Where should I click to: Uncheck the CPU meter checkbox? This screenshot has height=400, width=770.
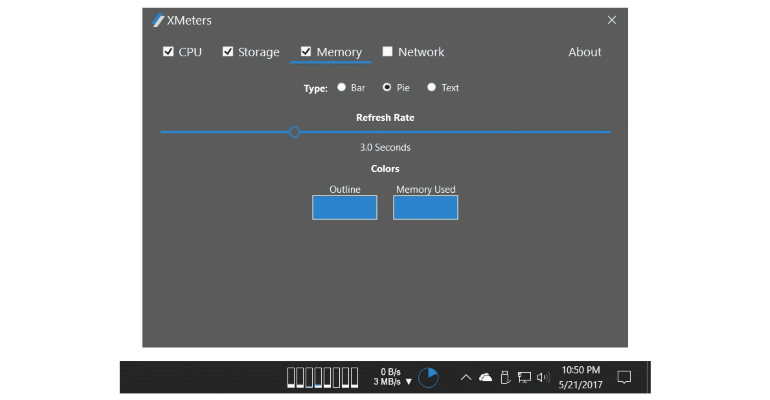pyautogui.click(x=168, y=52)
